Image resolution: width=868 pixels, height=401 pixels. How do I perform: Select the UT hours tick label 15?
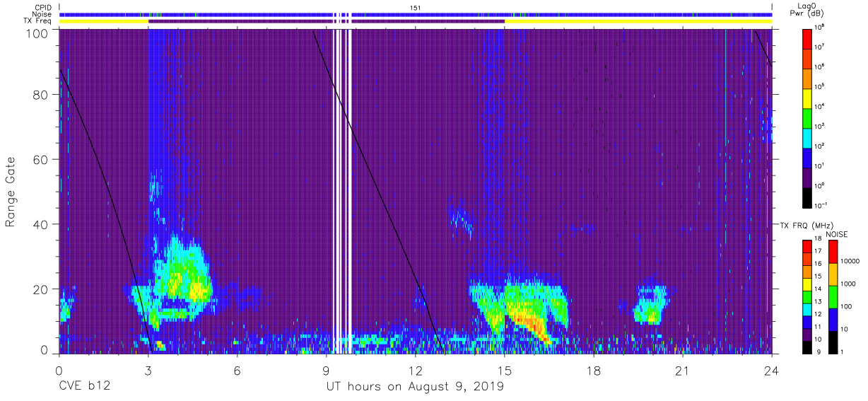505,370
